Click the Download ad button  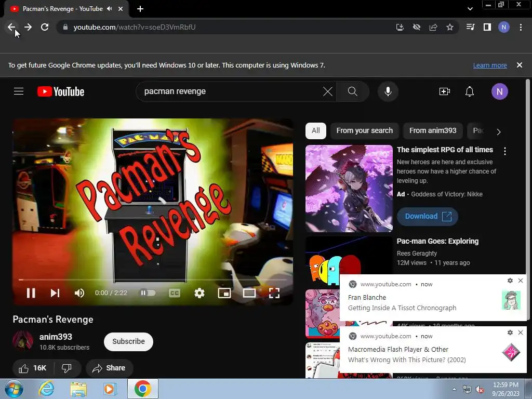tap(428, 217)
